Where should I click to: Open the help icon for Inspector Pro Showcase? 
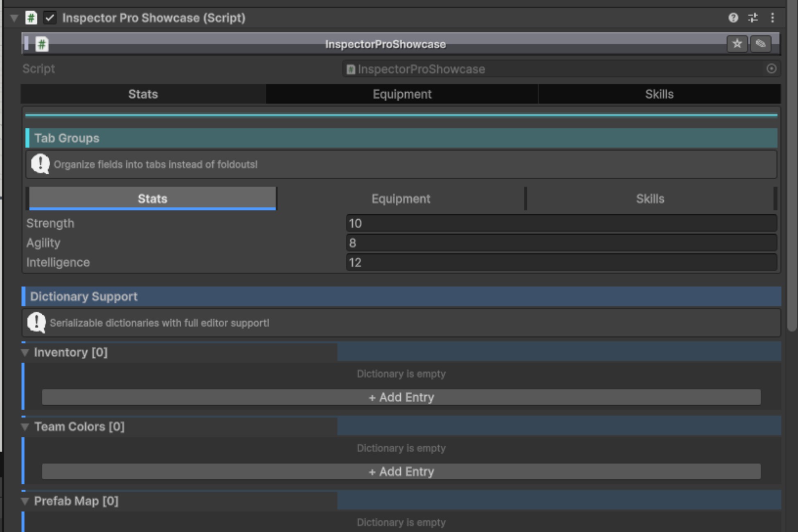tap(733, 18)
